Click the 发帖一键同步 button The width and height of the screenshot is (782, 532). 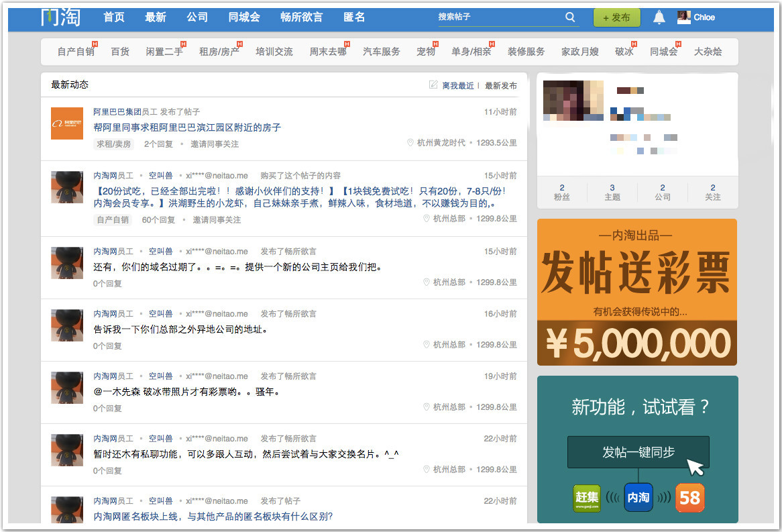(x=638, y=452)
